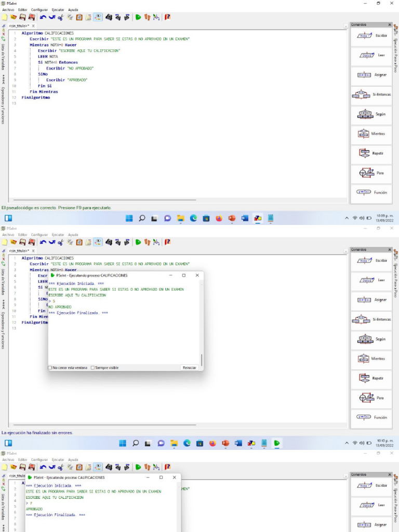Add a Para loop from top Comandos panel
Viewport: 399px width, 532px height.
tap(371, 173)
